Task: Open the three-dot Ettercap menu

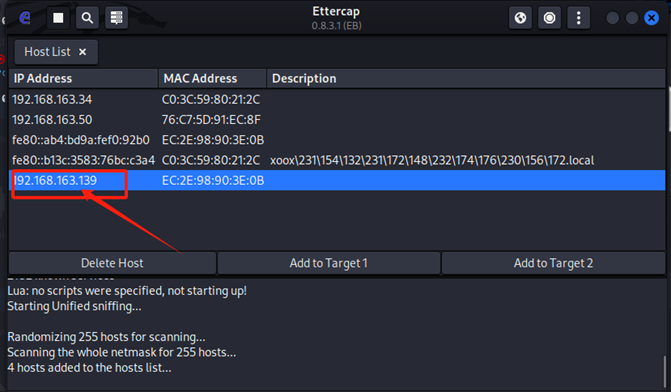Action: pos(579,18)
